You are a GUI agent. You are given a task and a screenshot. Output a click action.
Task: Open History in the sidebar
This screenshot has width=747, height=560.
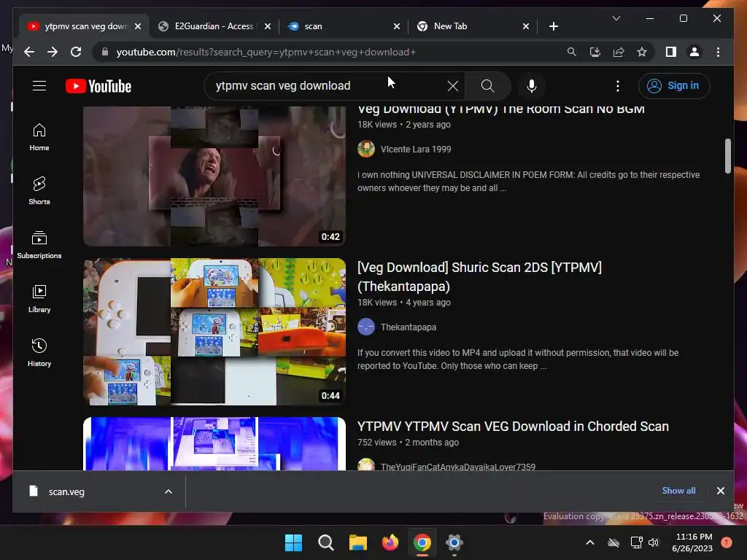(x=39, y=353)
